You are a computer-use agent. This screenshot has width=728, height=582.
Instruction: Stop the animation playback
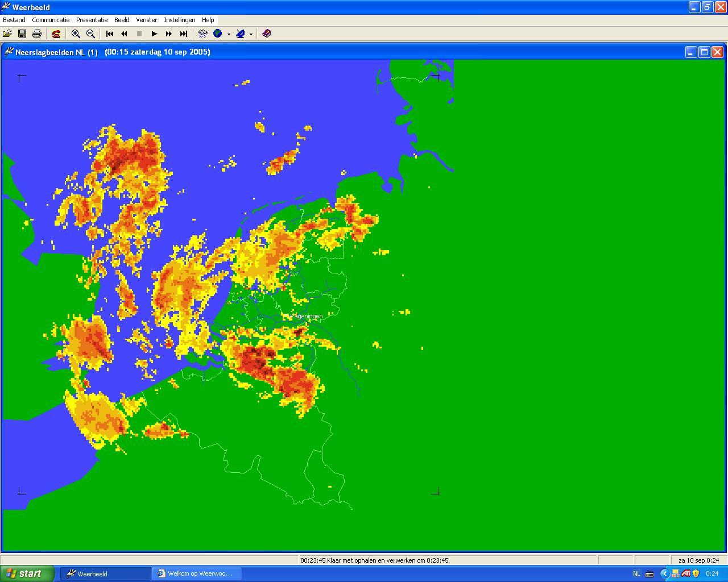coord(139,34)
